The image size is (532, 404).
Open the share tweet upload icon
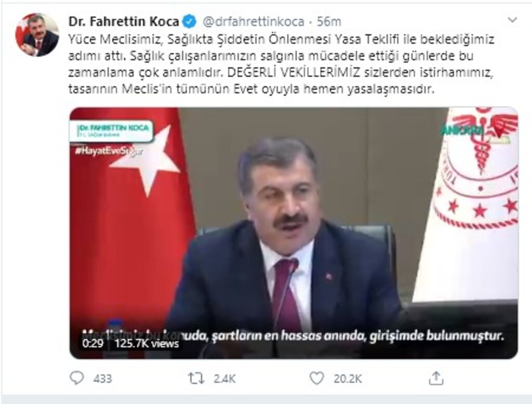(x=436, y=378)
